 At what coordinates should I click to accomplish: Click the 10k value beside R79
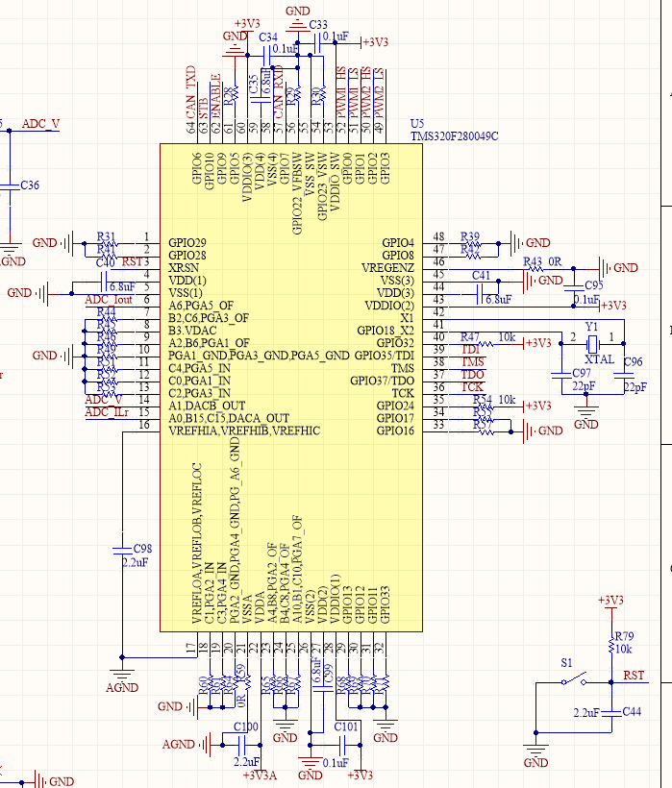coord(624,649)
